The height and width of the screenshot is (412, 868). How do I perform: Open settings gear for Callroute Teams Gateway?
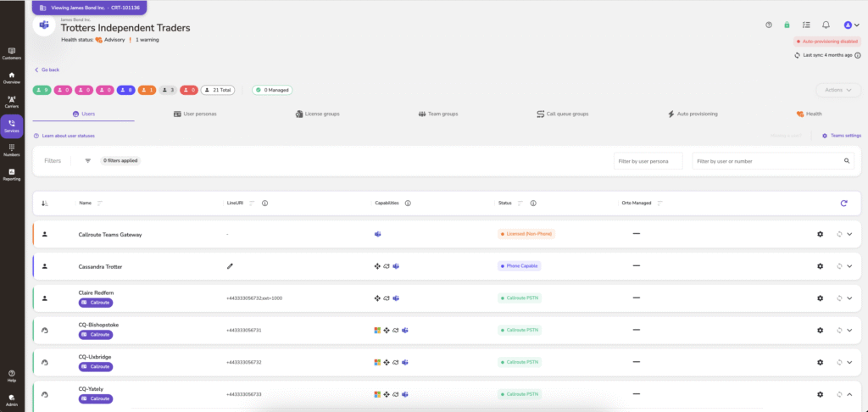[x=820, y=234]
